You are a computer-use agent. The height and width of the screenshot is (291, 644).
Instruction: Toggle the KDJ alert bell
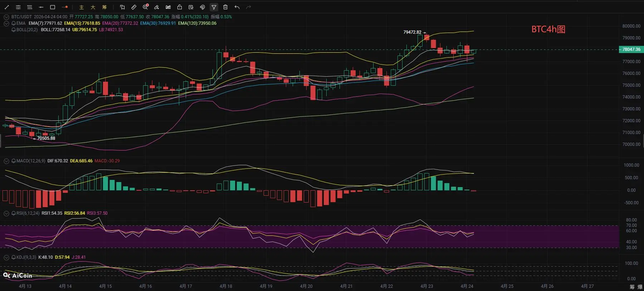point(14,257)
